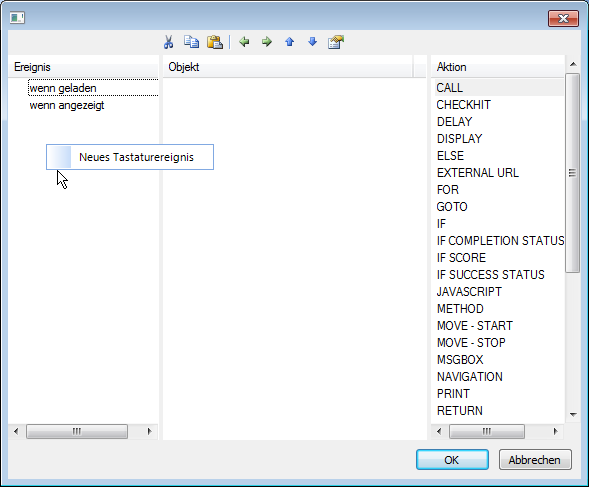The width and height of the screenshot is (589, 487).
Task: Open the properties icon in toolbar
Action: (335, 42)
